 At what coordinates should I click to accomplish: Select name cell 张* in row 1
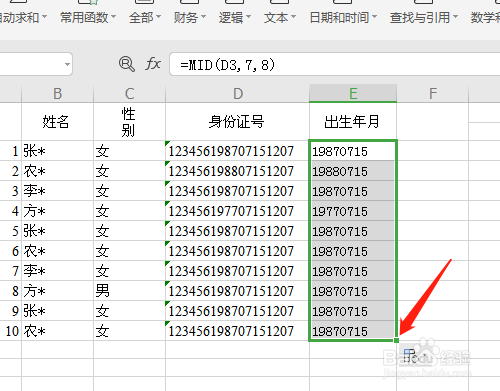coord(58,151)
